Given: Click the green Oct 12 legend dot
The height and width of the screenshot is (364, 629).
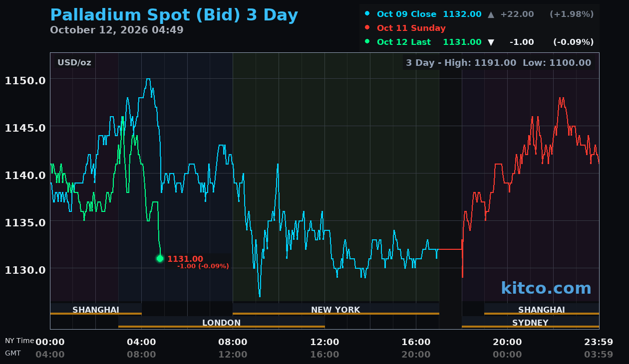Looking at the screenshot, I should click(367, 41).
